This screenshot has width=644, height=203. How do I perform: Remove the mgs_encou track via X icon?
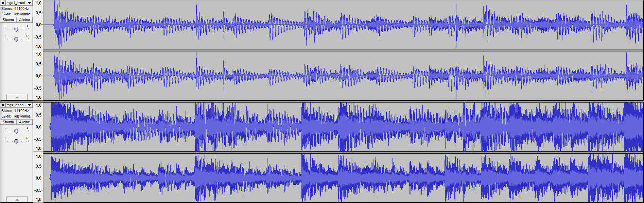3,105
